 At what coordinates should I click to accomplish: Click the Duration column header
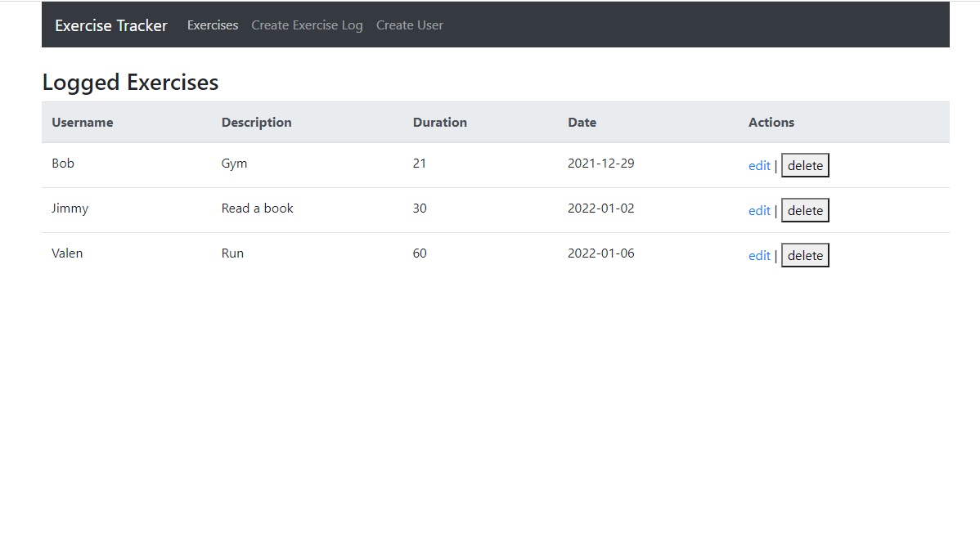click(439, 122)
